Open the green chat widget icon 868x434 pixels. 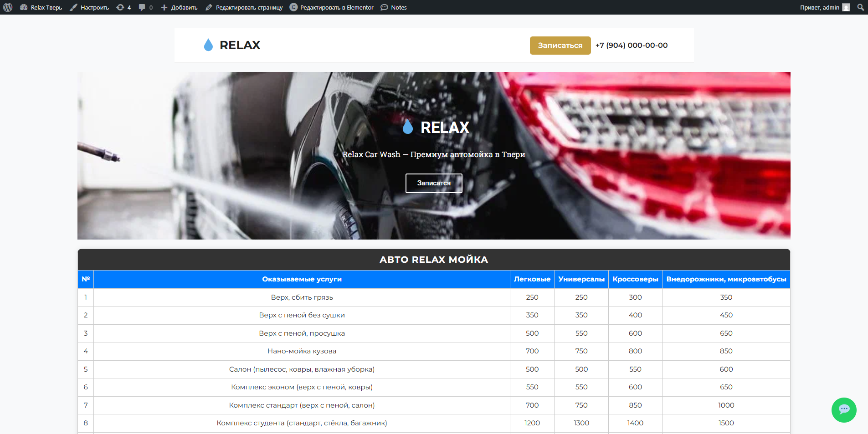coord(844,410)
